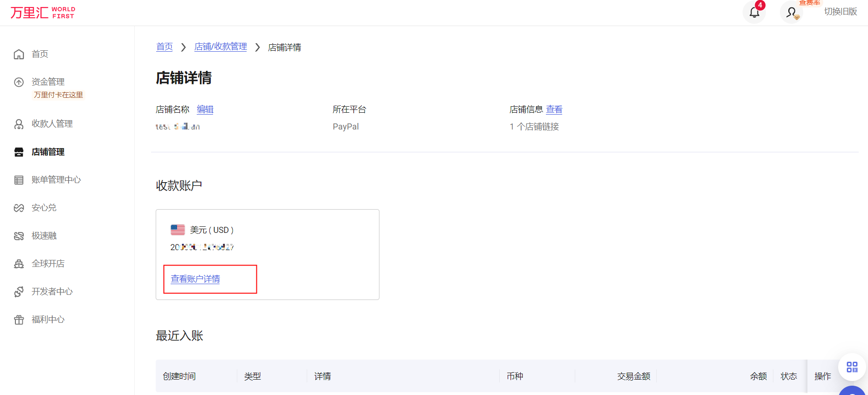Viewport: 868px width, 395px height.
Task: Click 查看 next to 店铺信息
Action: coord(554,109)
